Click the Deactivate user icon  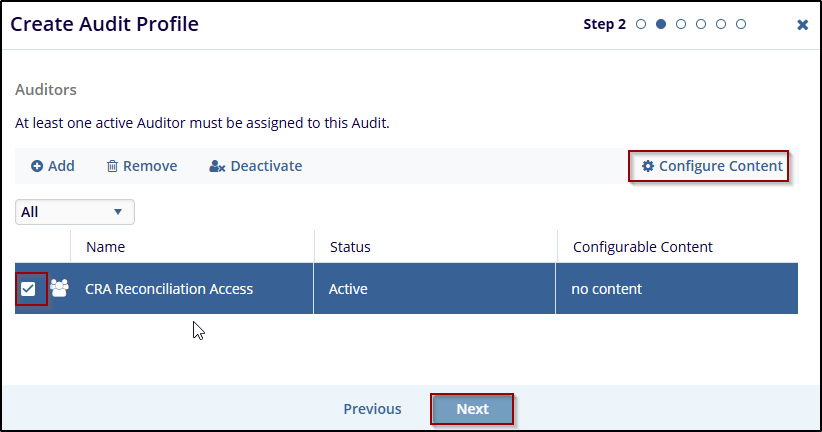tap(217, 166)
